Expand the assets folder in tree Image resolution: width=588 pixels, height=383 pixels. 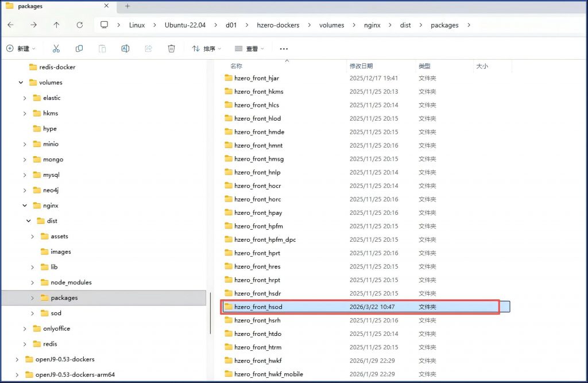[x=32, y=237]
